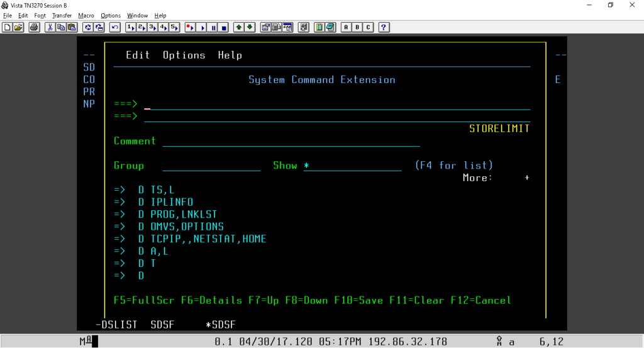Image resolution: width=644 pixels, height=348 pixels.
Task: Click F11=Clear function key label
Action: coord(416,301)
